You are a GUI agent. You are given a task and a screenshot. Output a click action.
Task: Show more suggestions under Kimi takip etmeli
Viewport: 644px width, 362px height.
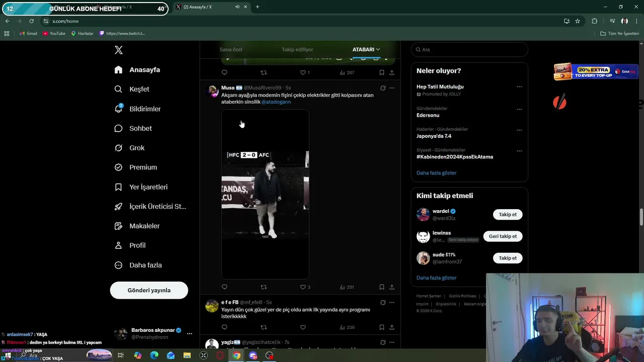click(x=436, y=278)
